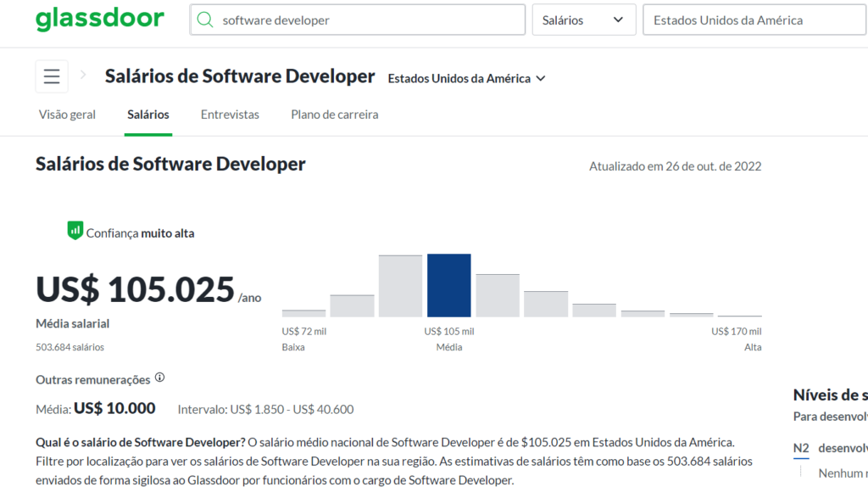Click the Estados Unidos da América location field

pos(755,20)
